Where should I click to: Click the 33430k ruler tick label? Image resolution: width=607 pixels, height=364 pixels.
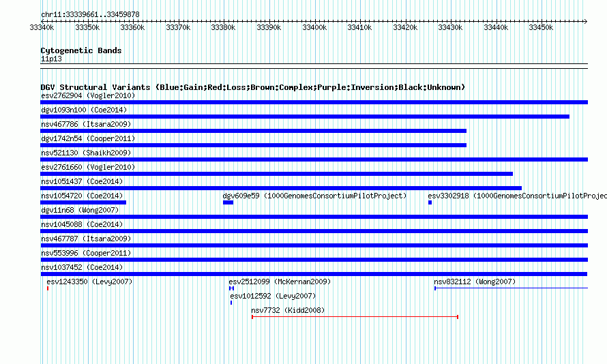point(450,27)
